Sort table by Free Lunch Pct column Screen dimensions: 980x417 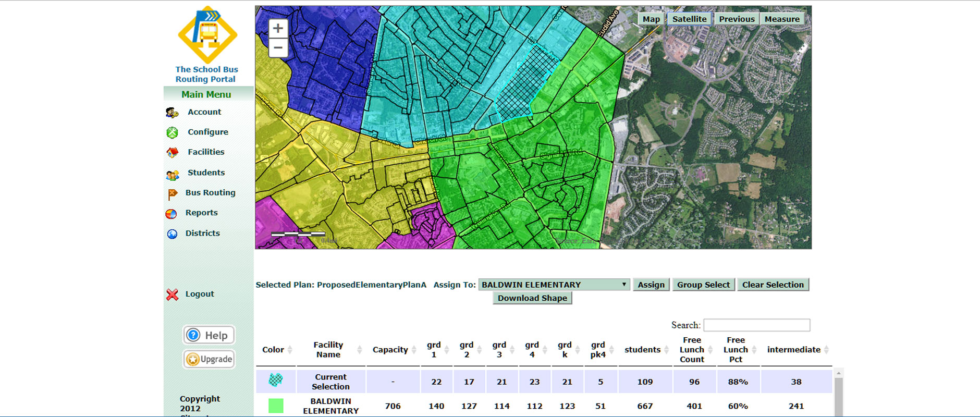coord(739,350)
